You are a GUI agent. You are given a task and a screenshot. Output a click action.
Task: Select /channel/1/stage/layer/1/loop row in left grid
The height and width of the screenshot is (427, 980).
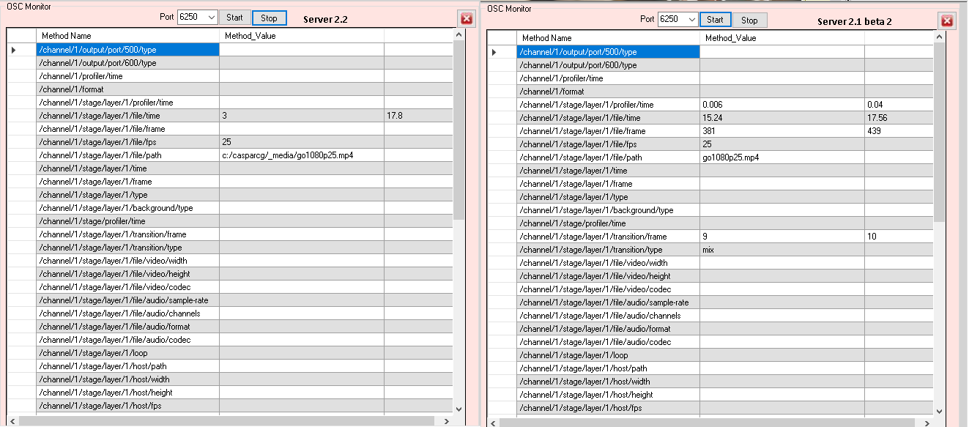pos(127,353)
